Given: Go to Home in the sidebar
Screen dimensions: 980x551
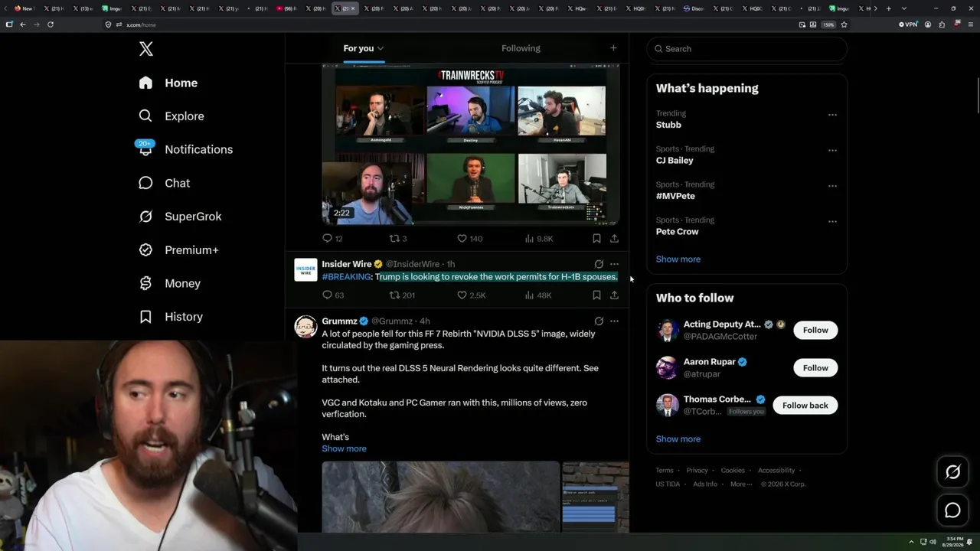Looking at the screenshot, I should click(x=168, y=83).
